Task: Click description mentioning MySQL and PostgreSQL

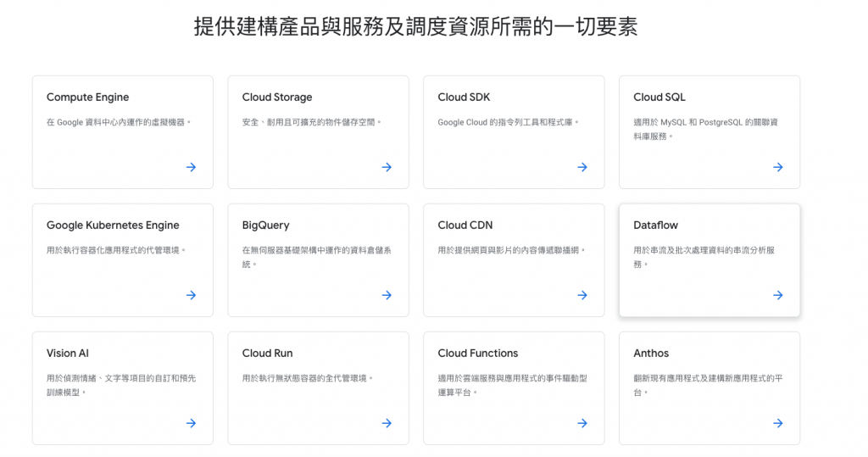Action: tap(706, 130)
